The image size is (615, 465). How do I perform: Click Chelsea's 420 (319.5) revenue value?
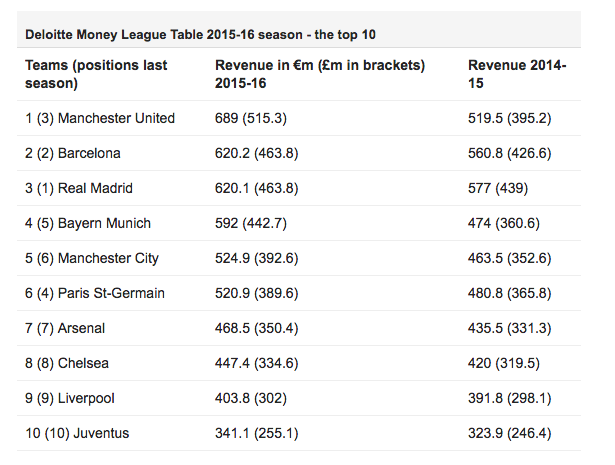[509, 363]
